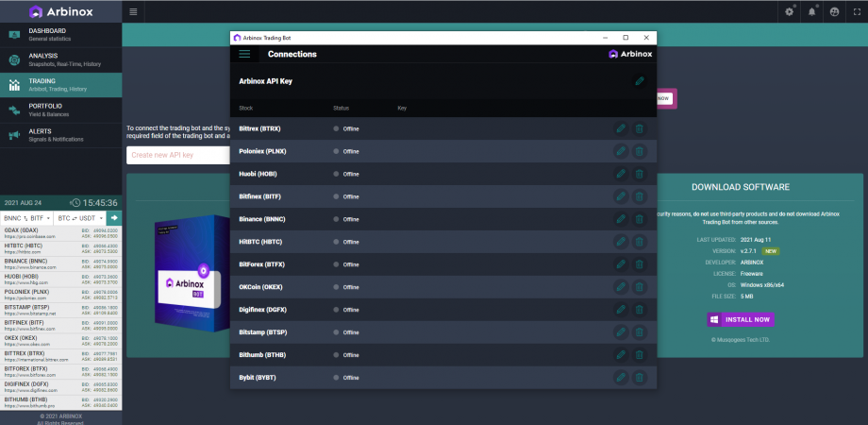Select the OKEX (OKEX) ticker row
The height and width of the screenshot is (425, 868).
pyautogui.click(x=61, y=341)
